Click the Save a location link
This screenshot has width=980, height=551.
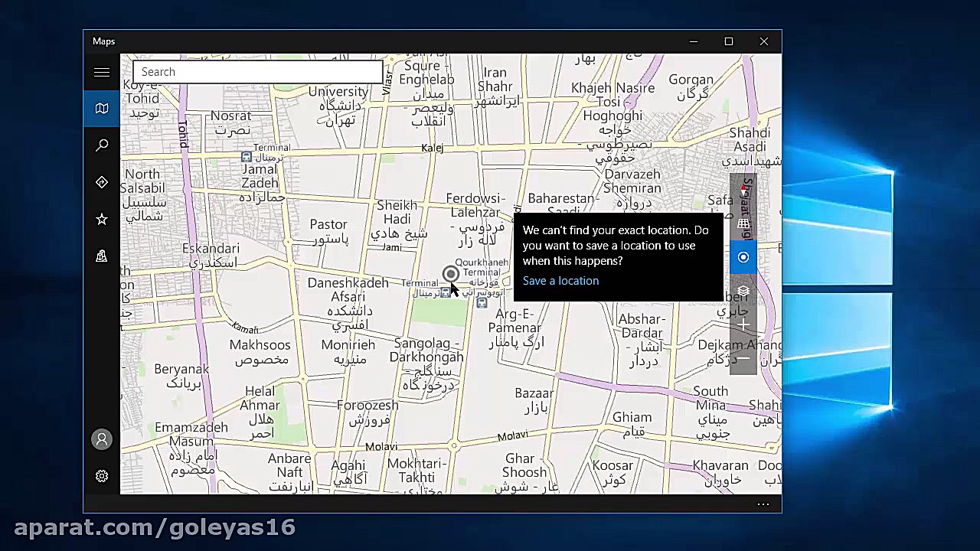pyautogui.click(x=560, y=281)
